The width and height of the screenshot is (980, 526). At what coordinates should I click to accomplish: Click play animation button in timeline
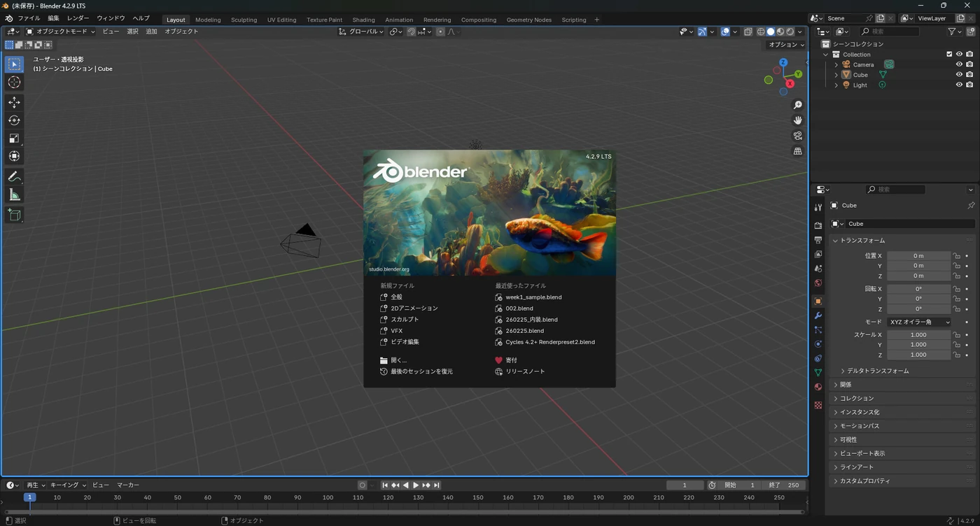[x=416, y=485]
